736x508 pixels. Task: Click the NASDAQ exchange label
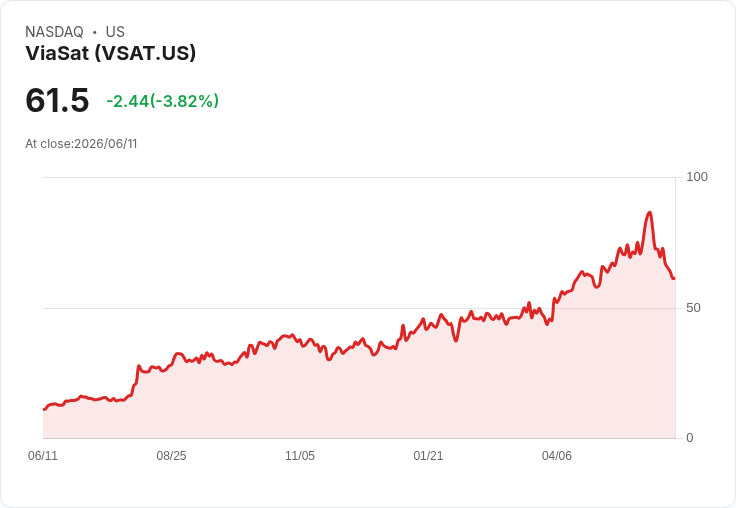coord(54,32)
